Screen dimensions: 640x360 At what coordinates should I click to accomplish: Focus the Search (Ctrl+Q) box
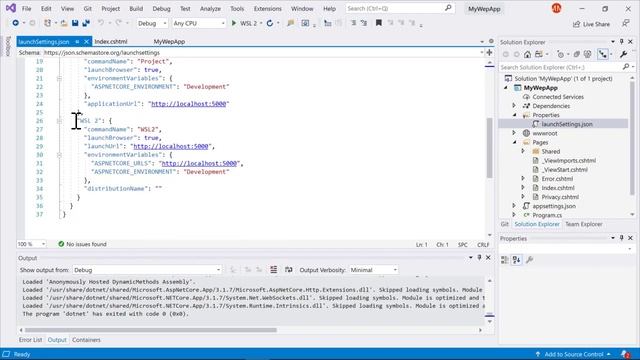[x=399, y=8]
